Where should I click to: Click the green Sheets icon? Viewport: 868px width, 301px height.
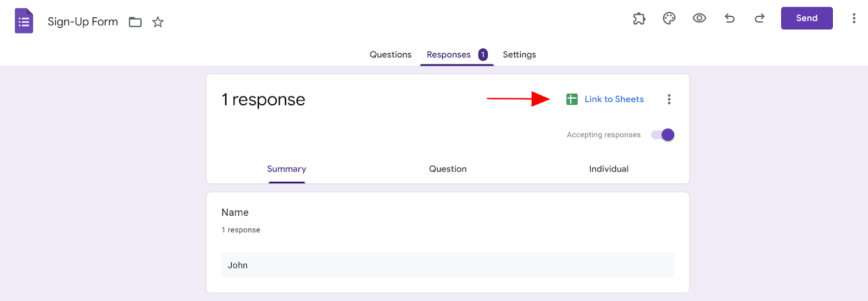pos(572,99)
